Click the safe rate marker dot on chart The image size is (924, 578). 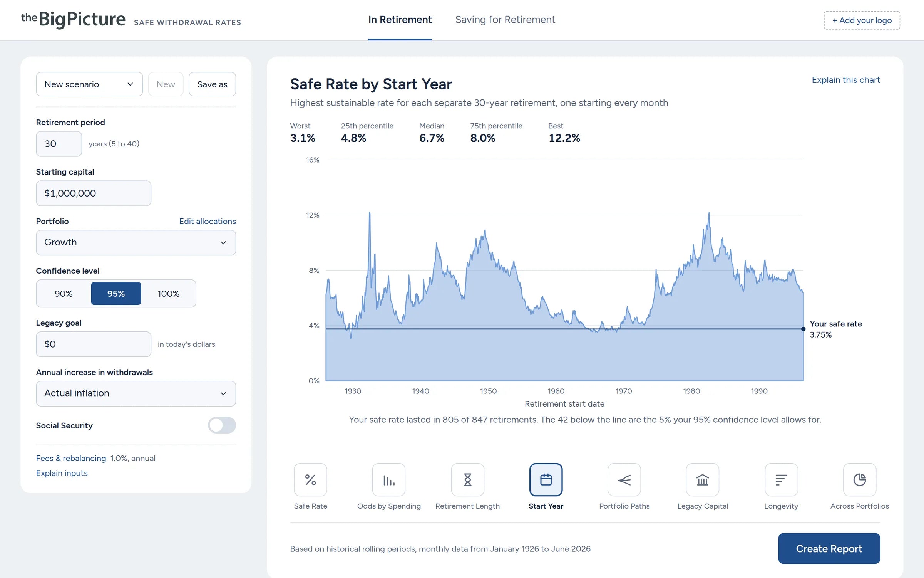pos(803,329)
